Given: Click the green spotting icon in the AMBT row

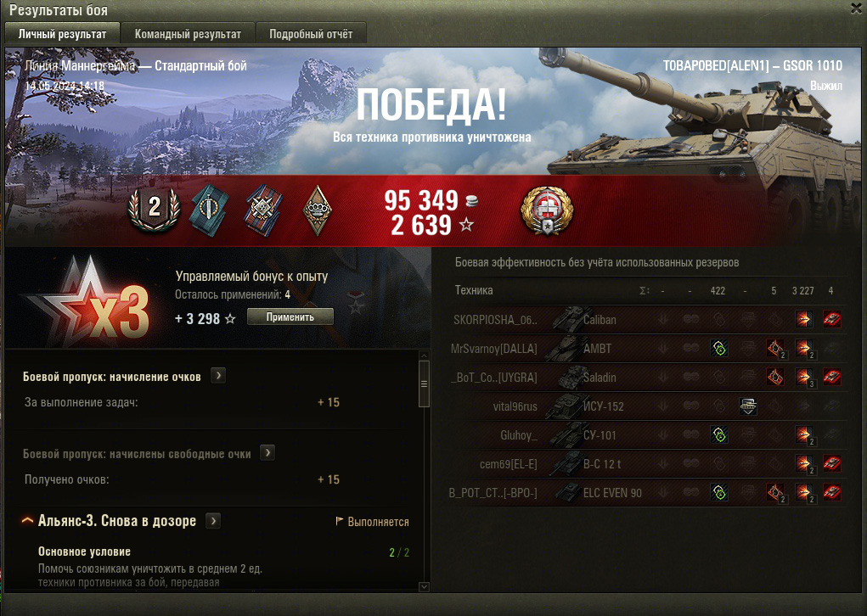Looking at the screenshot, I should pyautogui.click(x=718, y=348).
